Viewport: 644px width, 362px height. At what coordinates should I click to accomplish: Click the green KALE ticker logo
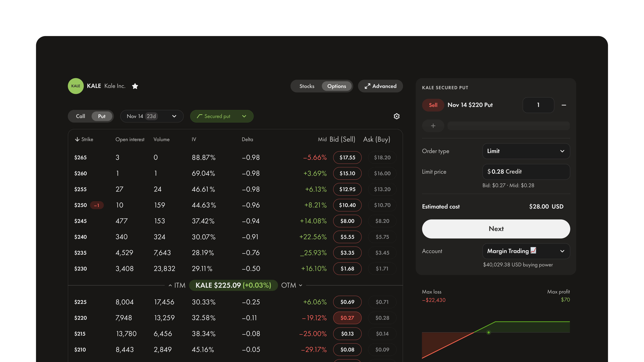(76, 86)
